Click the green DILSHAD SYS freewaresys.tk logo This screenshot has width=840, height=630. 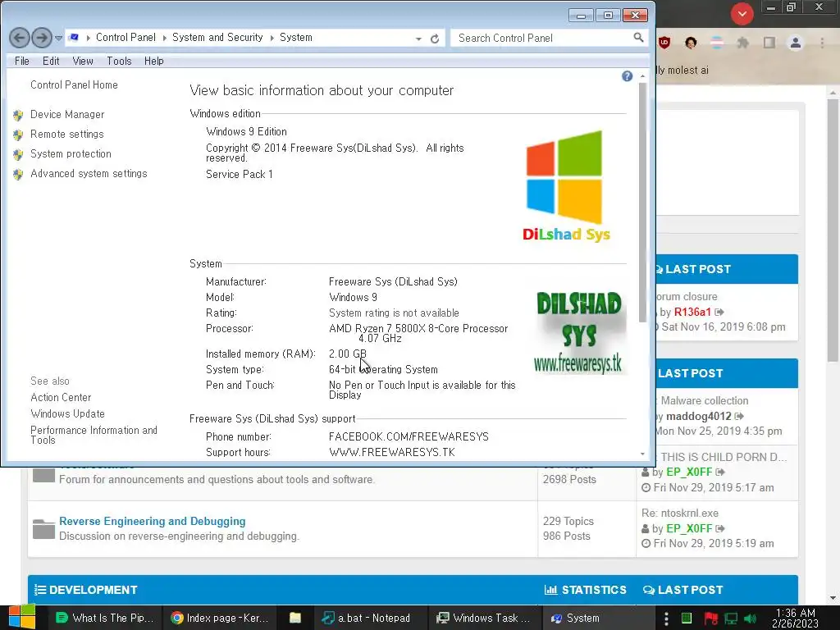click(x=578, y=332)
